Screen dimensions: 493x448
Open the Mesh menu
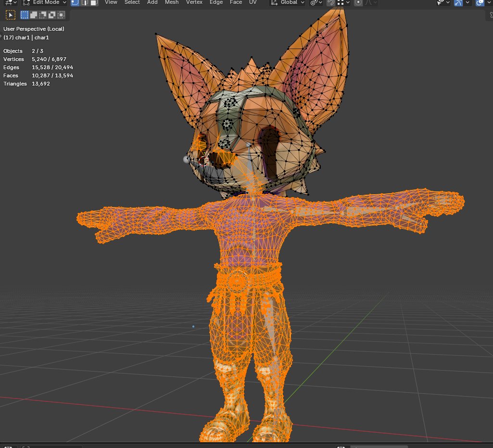[x=172, y=2]
